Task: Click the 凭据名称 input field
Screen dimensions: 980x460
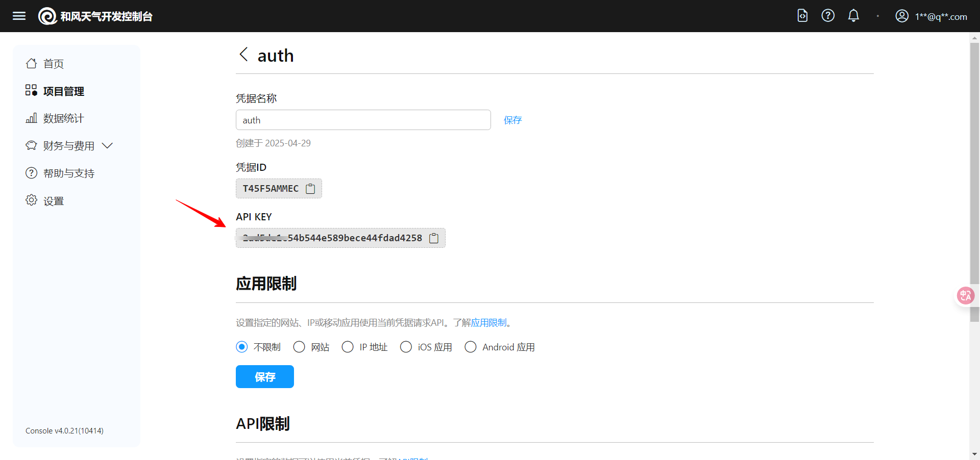Action: pyautogui.click(x=363, y=120)
